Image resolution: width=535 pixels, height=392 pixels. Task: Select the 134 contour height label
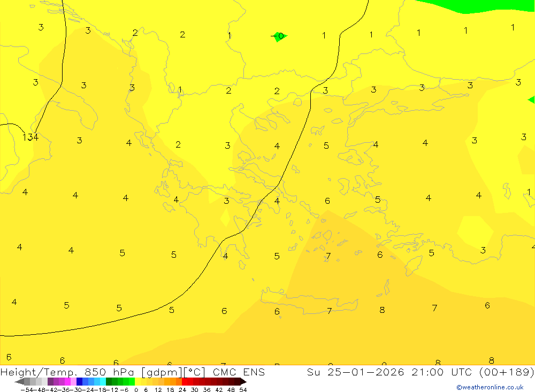coord(30,137)
